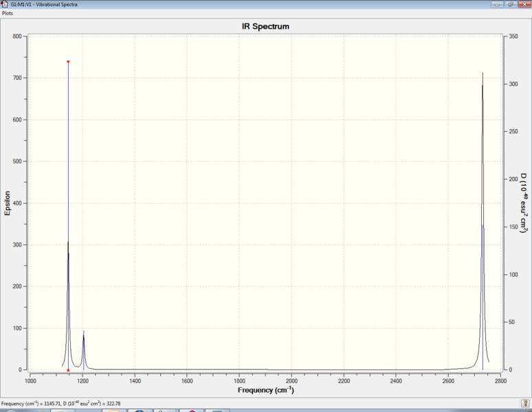This screenshot has height=412, width=532.
Task: Click the 700 tick on the Epsilon axis
Action: click(17, 78)
